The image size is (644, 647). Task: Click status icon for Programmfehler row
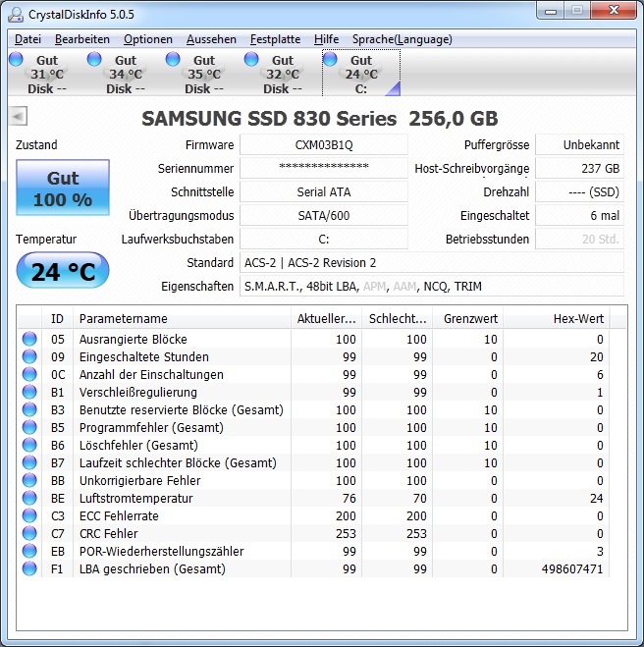pos(29,427)
